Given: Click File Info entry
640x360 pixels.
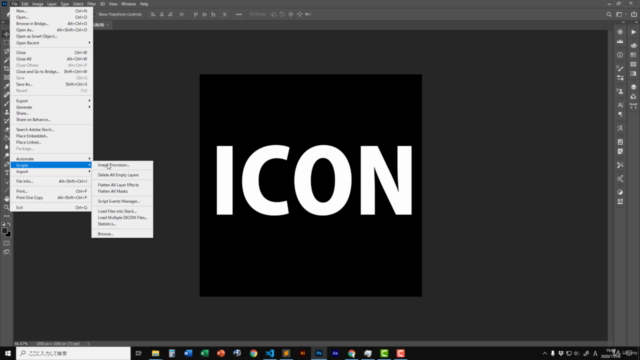Looking at the screenshot, I should 51,181.
